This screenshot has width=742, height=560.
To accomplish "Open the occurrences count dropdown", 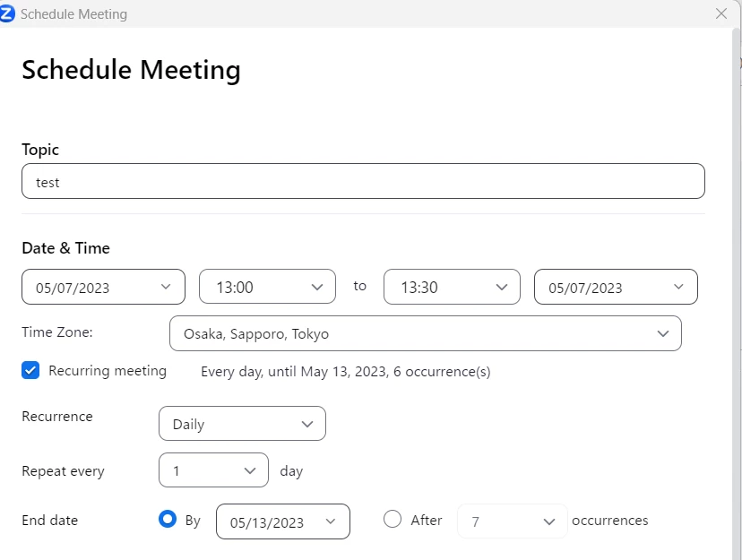I will tap(512, 521).
